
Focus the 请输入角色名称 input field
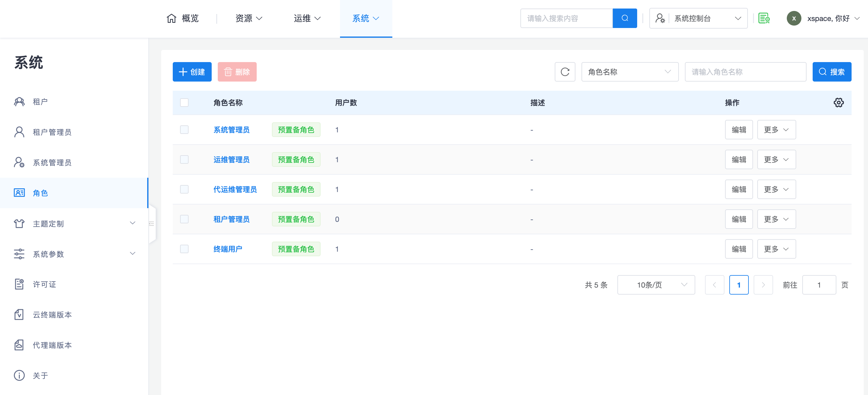pyautogui.click(x=745, y=72)
